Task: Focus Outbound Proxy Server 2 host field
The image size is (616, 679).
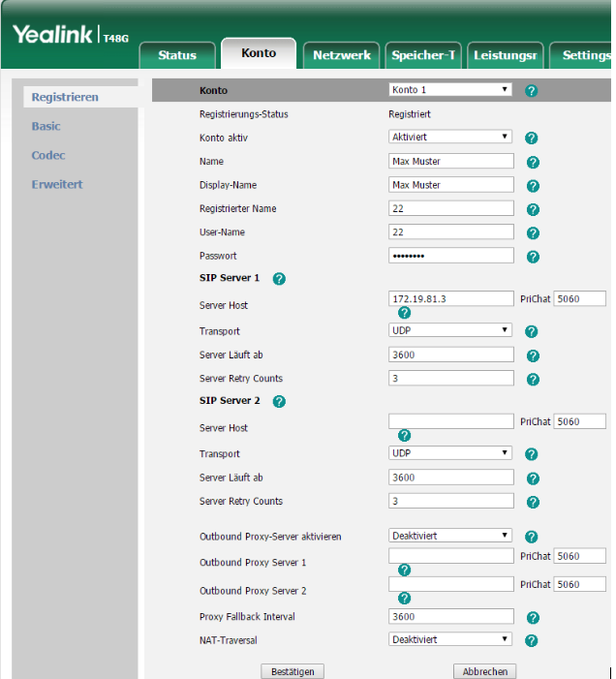Action: (x=451, y=584)
